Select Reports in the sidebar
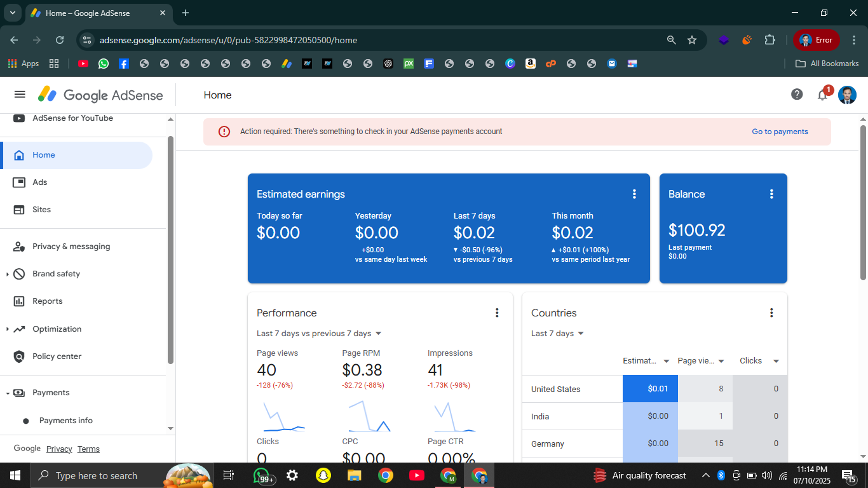Screen dimensions: 868x488 click(48, 301)
